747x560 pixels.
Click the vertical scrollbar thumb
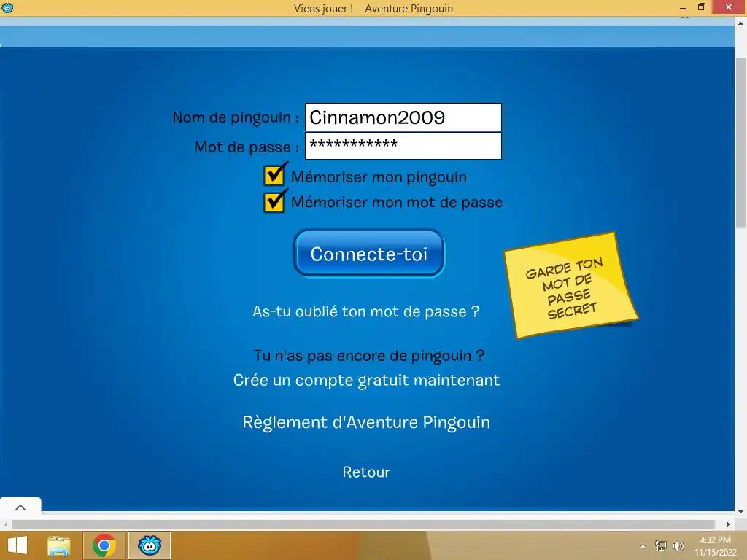coord(741,143)
